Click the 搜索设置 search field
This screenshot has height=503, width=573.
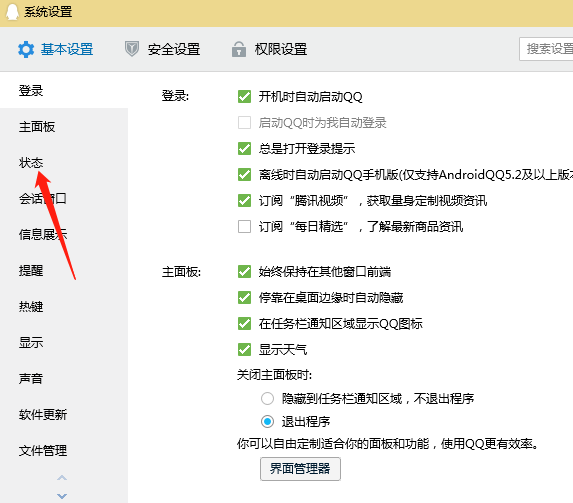click(x=546, y=49)
